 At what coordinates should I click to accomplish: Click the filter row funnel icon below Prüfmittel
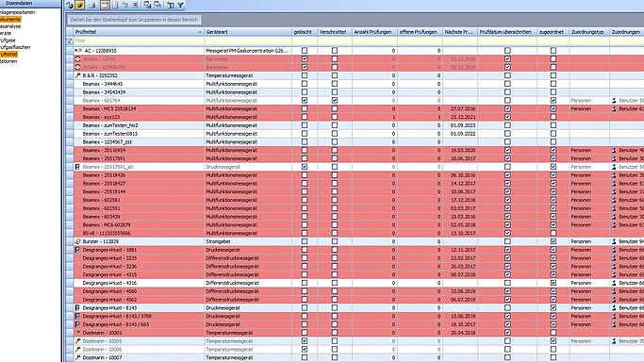pyautogui.click(x=69, y=41)
